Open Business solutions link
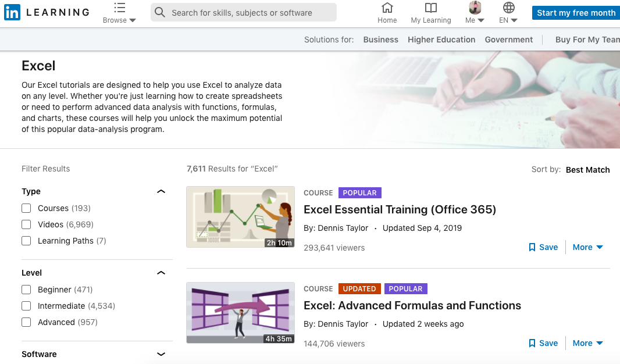The width and height of the screenshot is (620, 364). (x=380, y=40)
